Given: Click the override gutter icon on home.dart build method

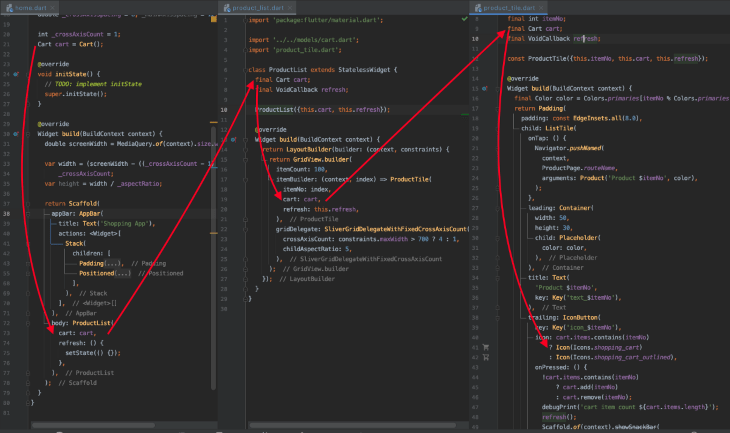Looking at the screenshot, I should [16, 134].
